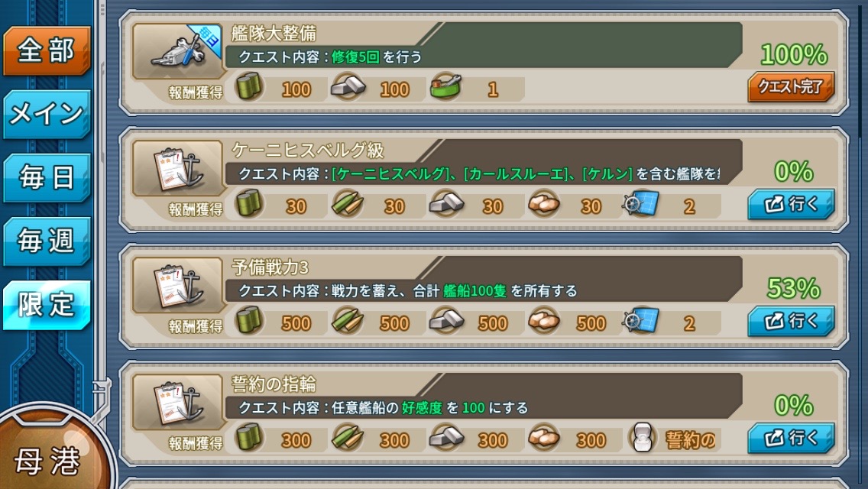Select the 毎日 daily quests tab

[x=47, y=178]
